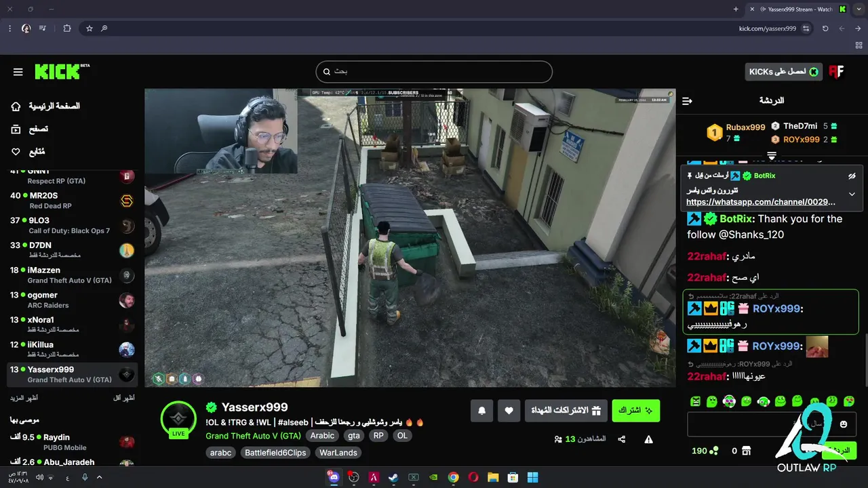Select Yasserx999 in the sidebar list
The image size is (868, 488).
point(72,375)
